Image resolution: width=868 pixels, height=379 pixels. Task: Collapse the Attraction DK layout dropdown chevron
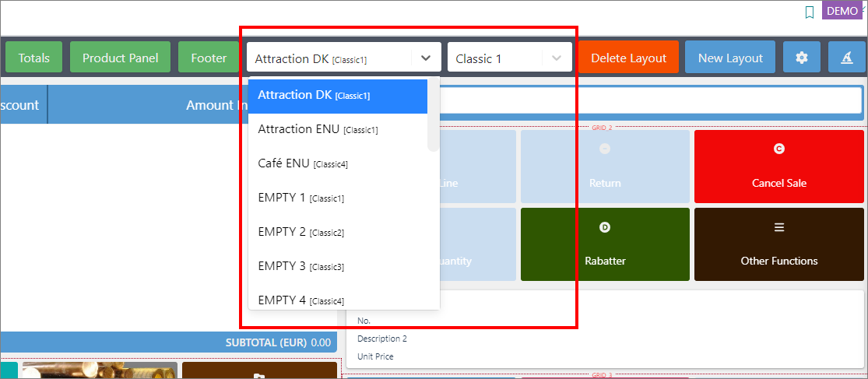[426, 58]
